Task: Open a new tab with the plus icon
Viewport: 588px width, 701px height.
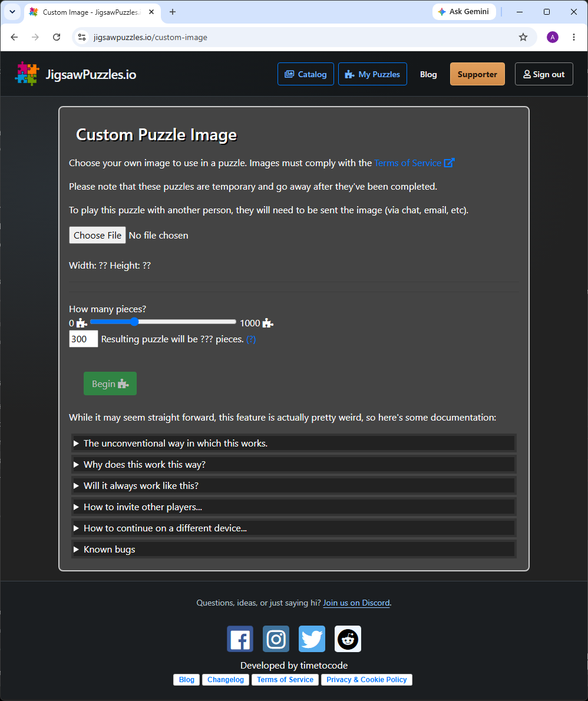Action: click(x=173, y=12)
